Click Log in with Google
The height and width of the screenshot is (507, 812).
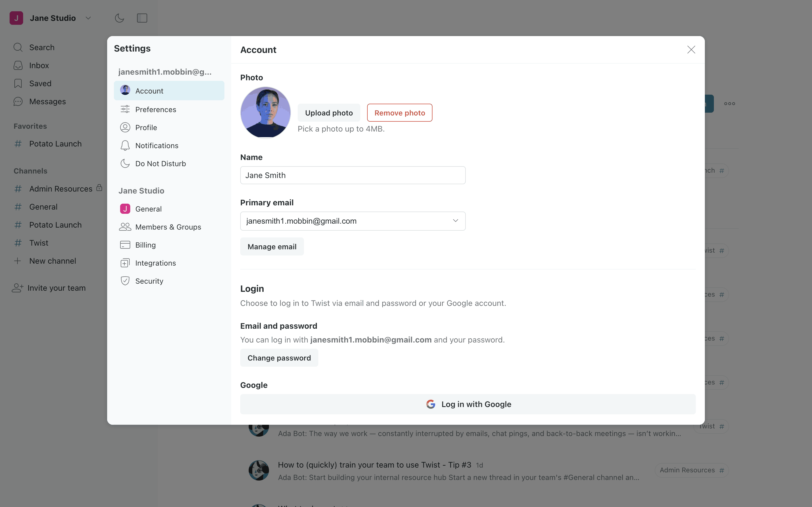click(x=468, y=404)
